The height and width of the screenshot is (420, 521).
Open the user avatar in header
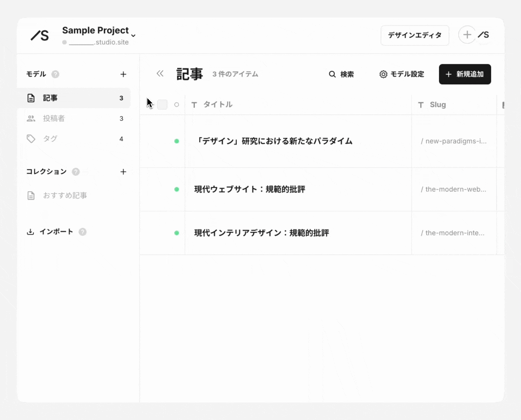[484, 35]
